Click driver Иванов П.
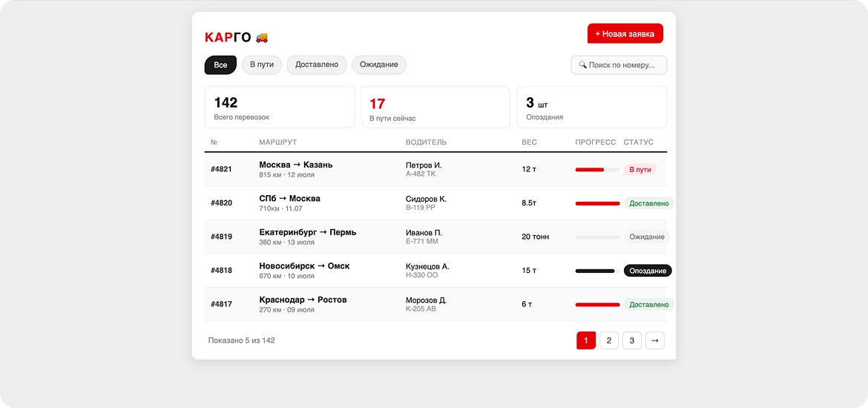The image size is (868, 408). click(424, 233)
